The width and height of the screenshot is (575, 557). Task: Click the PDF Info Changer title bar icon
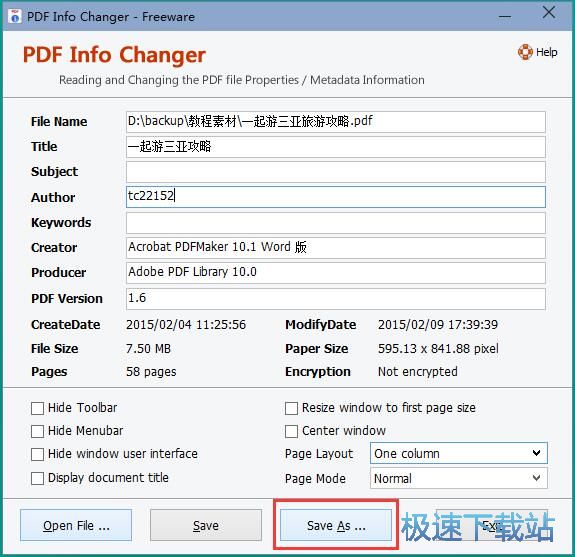[x=15, y=17]
